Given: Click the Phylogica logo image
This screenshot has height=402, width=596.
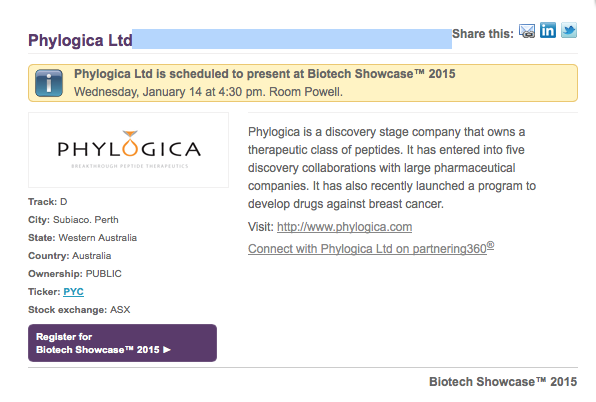Looking at the screenshot, I should 128,150.
